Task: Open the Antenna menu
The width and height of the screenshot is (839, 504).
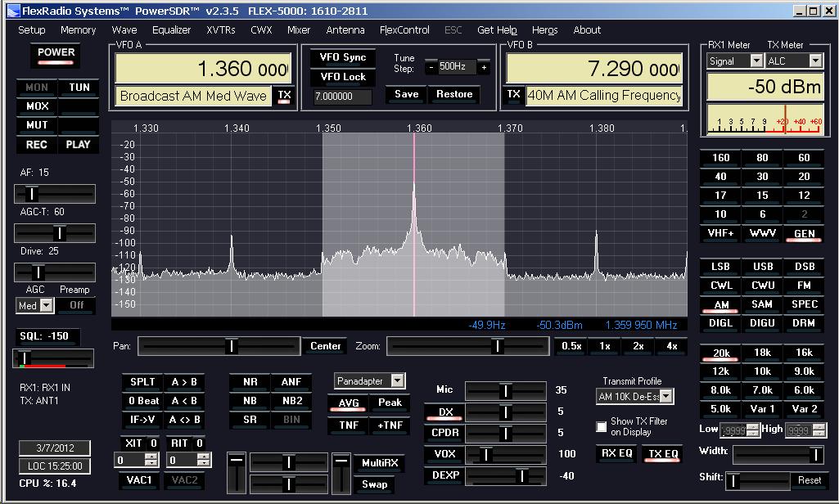Action: pos(345,30)
